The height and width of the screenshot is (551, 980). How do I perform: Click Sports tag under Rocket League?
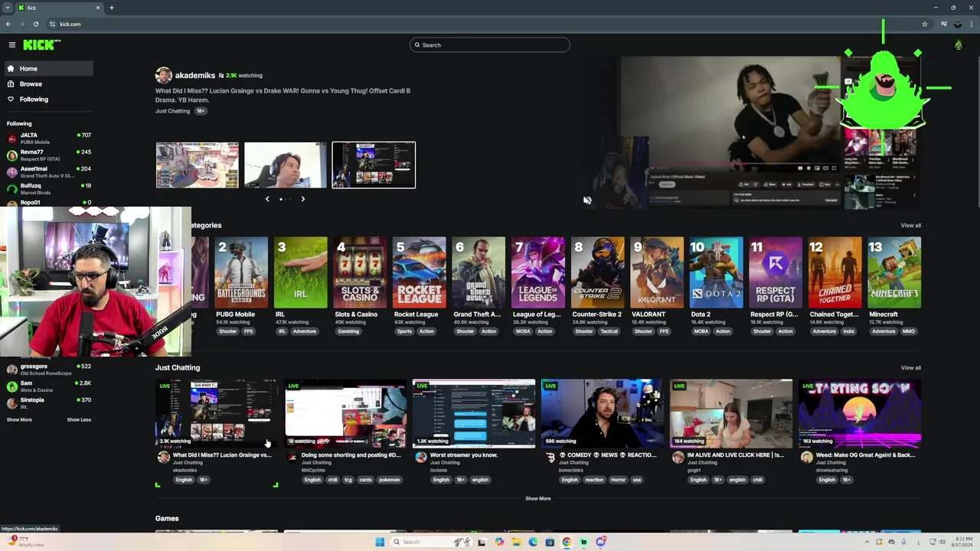pos(404,331)
